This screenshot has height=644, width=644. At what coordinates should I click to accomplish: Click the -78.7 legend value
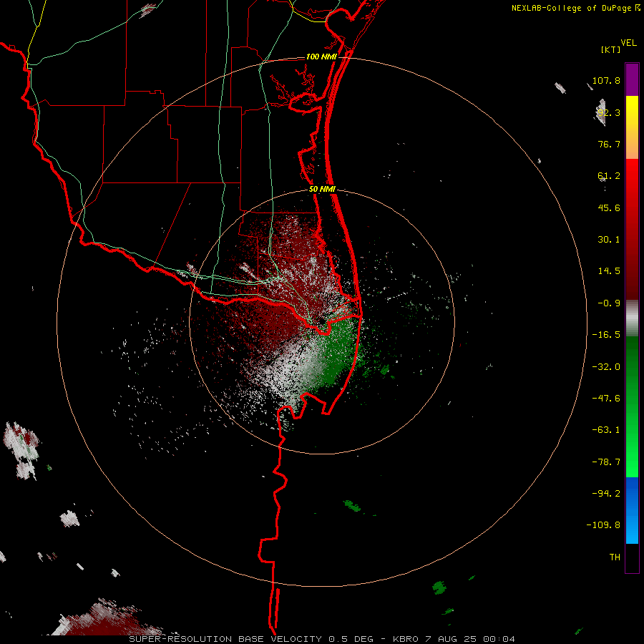click(606, 462)
